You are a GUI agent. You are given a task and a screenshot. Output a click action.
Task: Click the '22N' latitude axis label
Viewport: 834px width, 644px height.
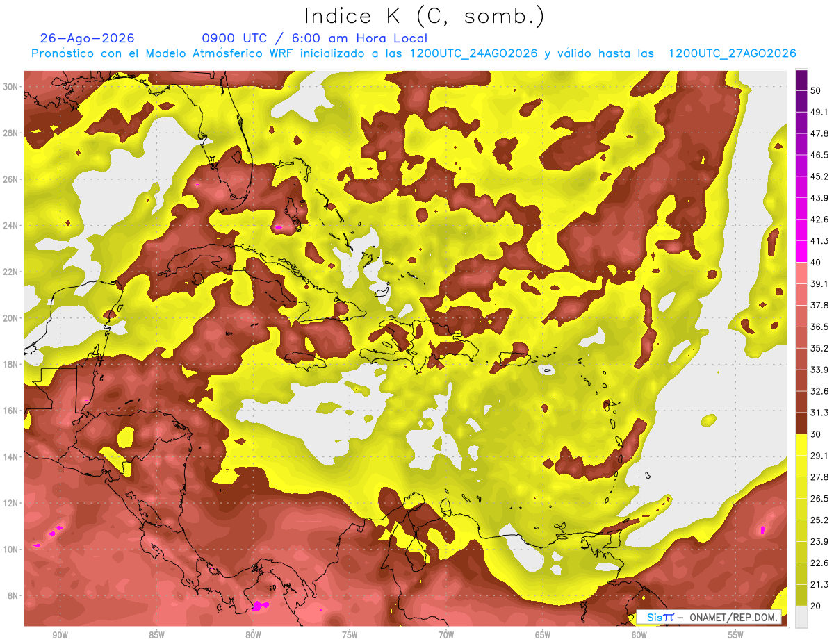point(11,272)
